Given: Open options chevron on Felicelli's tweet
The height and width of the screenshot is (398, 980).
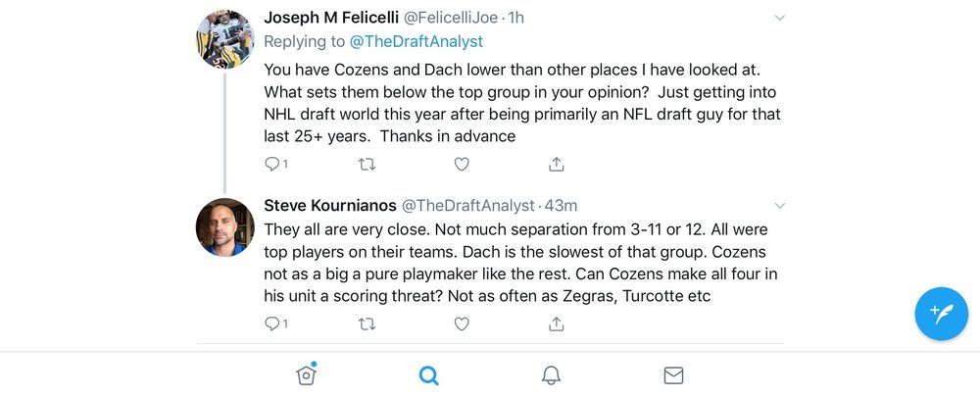Looking at the screenshot, I should pyautogui.click(x=779, y=18).
